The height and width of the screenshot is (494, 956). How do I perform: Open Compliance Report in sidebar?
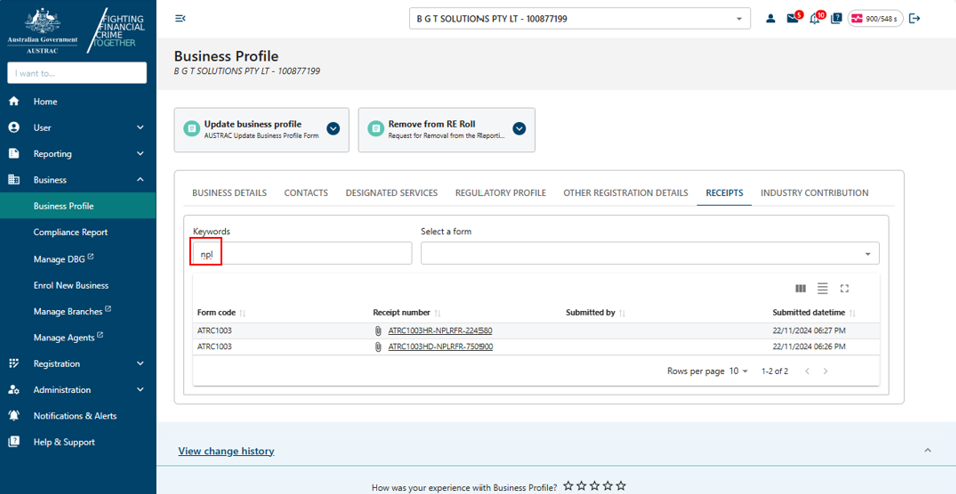click(x=71, y=232)
